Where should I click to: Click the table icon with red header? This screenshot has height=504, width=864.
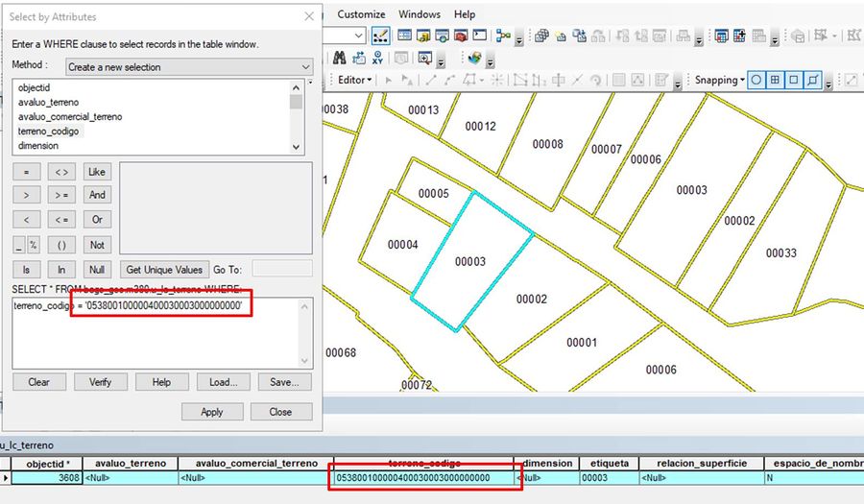721,36
